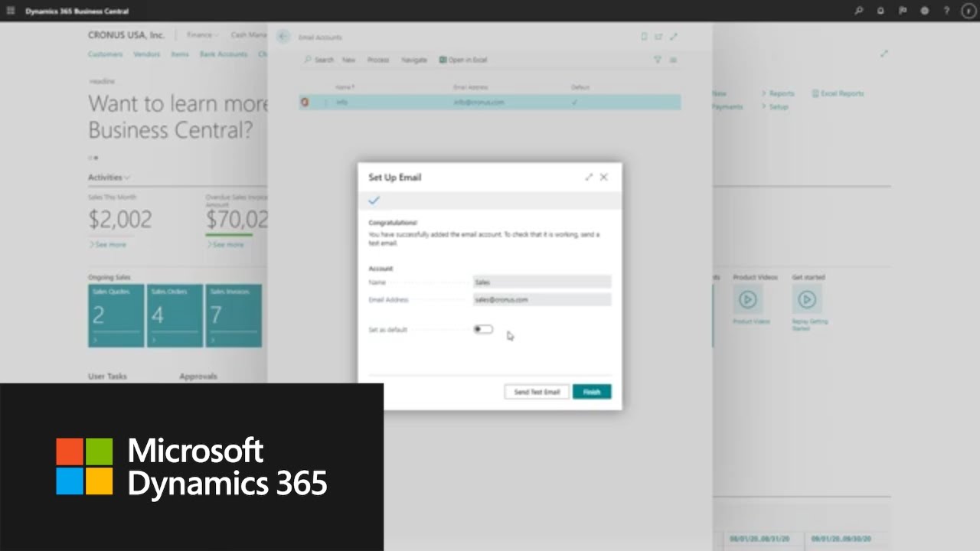This screenshot has height=551, width=980.
Task: Open the Navigate menu in Email Accounts
Action: 413,60
